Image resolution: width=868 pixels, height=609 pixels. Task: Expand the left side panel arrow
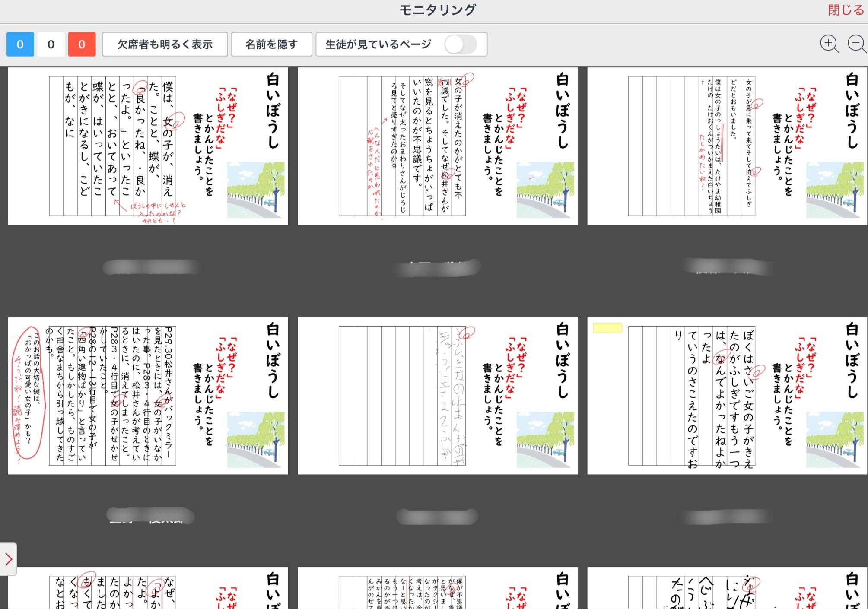[x=8, y=559]
